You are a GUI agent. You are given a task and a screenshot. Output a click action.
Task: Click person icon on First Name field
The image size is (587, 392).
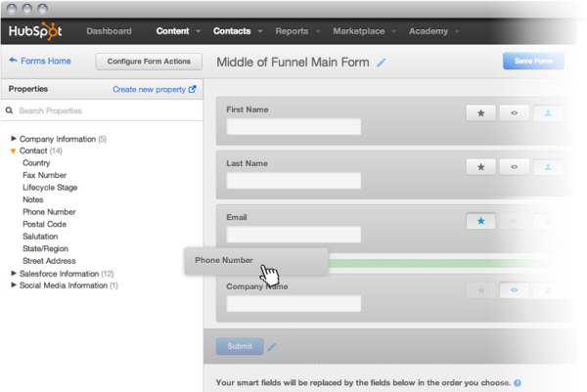pos(549,113)
